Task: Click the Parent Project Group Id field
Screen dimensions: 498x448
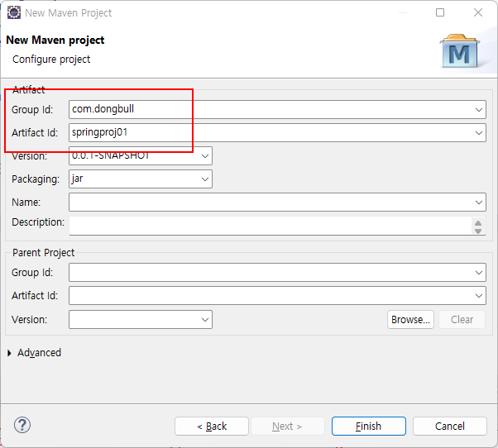Action: pos(277,273)
